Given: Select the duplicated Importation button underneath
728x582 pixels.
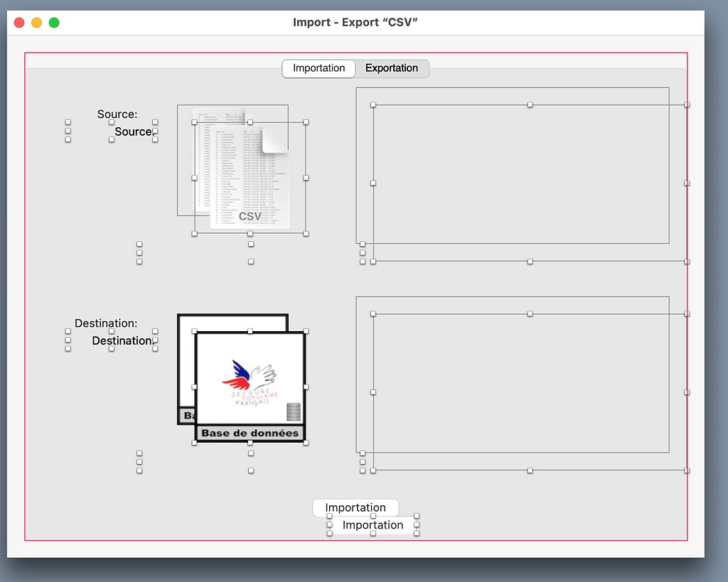Looking at the screenshot, I should [373, 524].
